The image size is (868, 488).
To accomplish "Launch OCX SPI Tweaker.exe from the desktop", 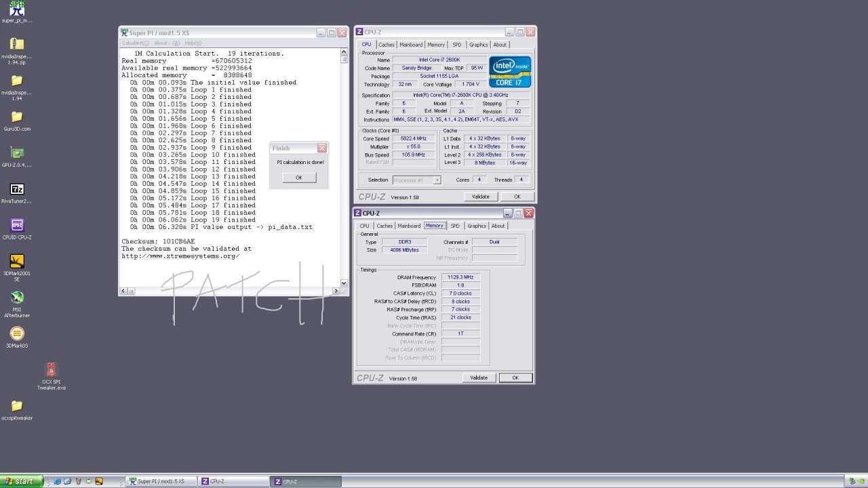I will [51, 370].
